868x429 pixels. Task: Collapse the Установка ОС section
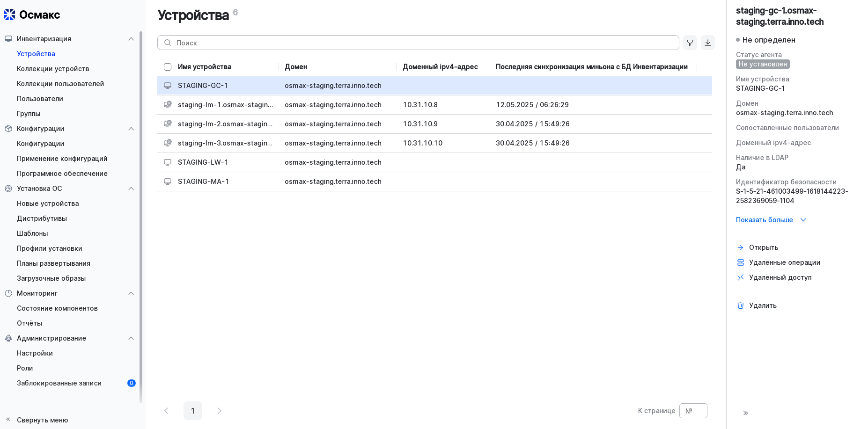(131, 189)
